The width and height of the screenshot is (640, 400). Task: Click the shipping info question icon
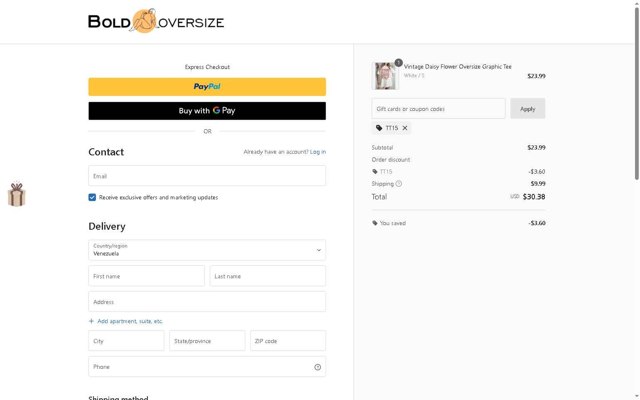(399, 184)
